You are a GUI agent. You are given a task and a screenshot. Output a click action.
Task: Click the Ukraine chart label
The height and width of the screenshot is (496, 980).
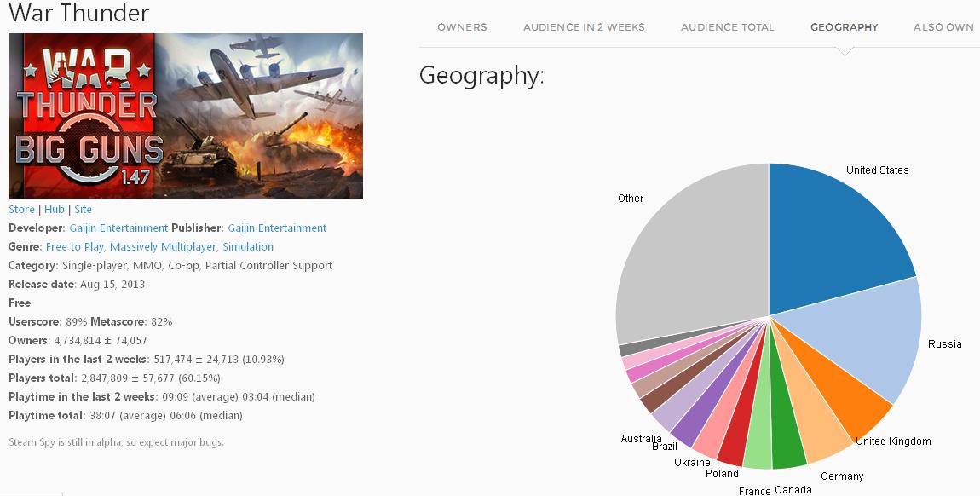coord(692,462)
